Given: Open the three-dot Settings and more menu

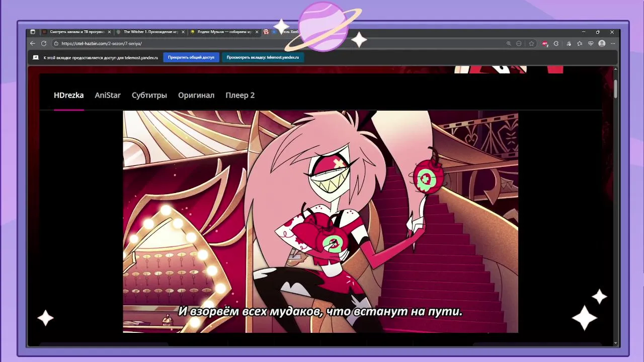Looking at the screenshot, I should click(612, 44).
